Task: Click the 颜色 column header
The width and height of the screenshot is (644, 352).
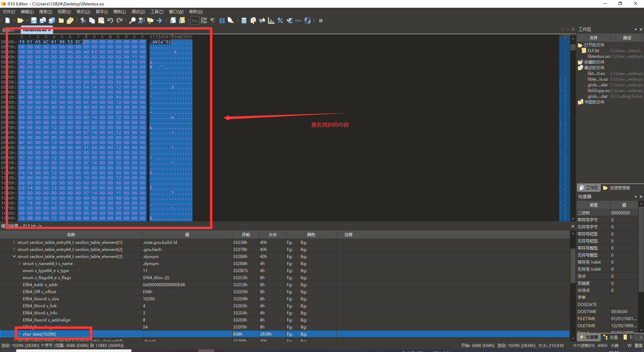Action: click(311, 234)
